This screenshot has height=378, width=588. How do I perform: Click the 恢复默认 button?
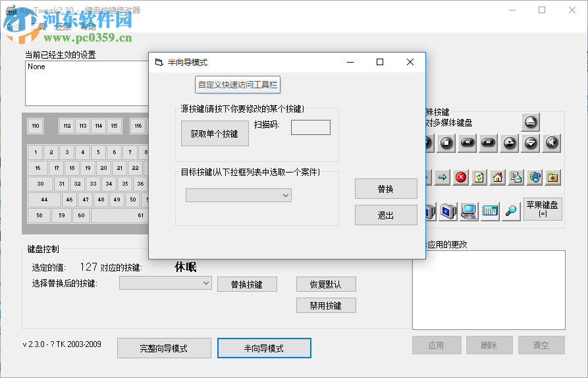[x=326, y=284]
